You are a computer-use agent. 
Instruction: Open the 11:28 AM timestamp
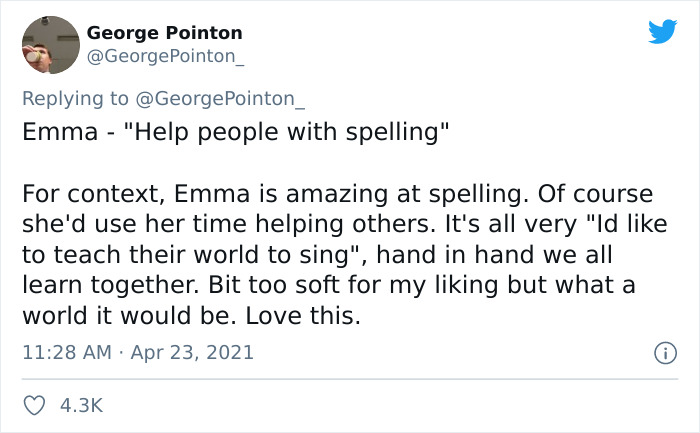(65, 352)
